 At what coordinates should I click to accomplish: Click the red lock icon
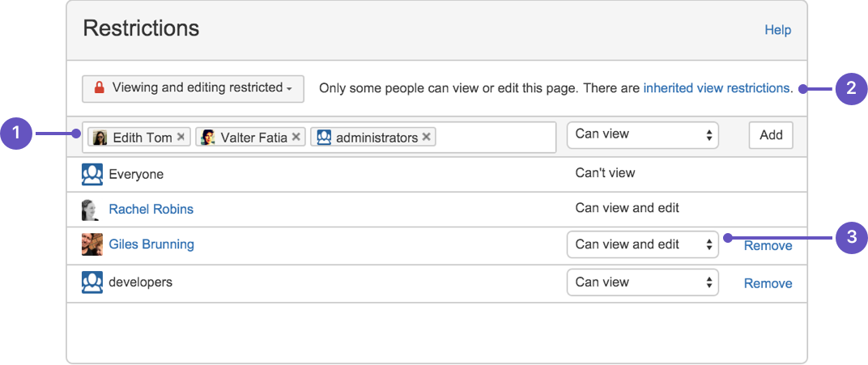99,88
